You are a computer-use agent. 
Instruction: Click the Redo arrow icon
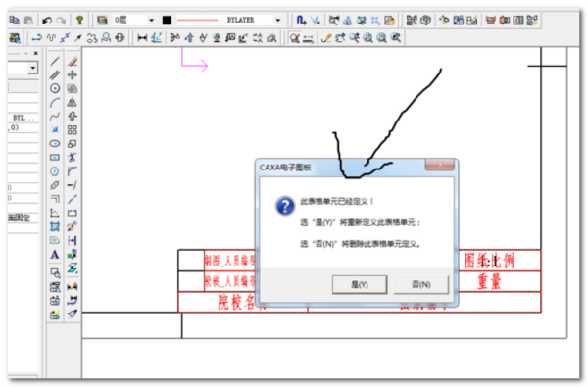point(61,20)
